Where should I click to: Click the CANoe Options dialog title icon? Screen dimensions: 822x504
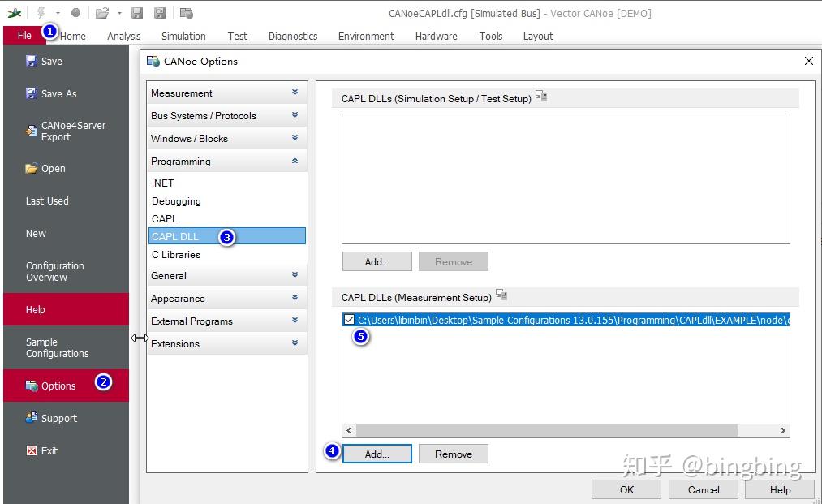point(153,61)
